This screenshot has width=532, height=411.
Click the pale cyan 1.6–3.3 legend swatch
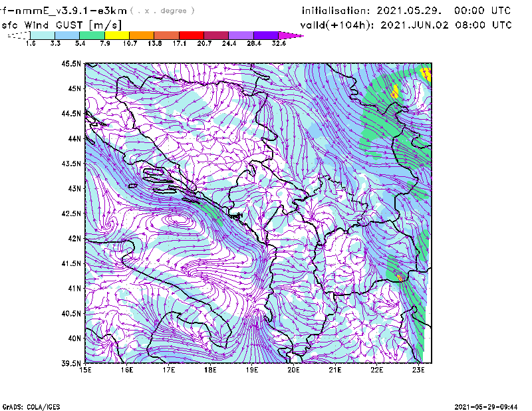(x=43, y=35)
